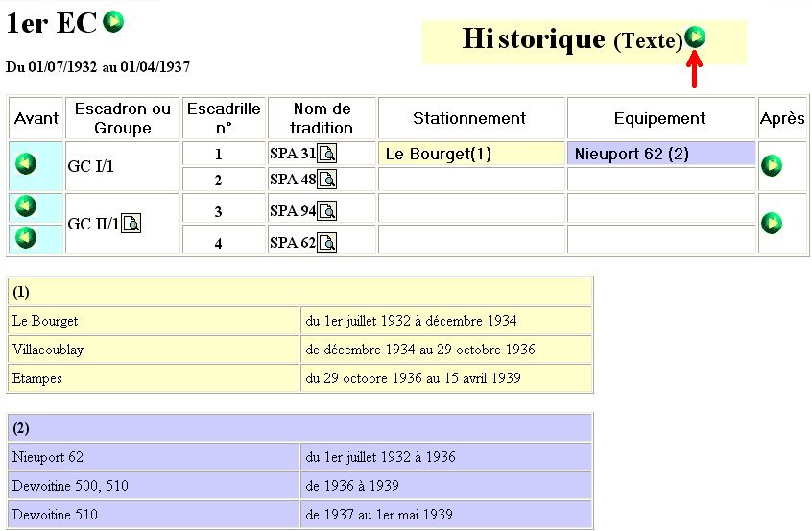The width and height of the screenshot is (812, 531).
Task: Click escadrille number 1 cell
Action: 224,154
